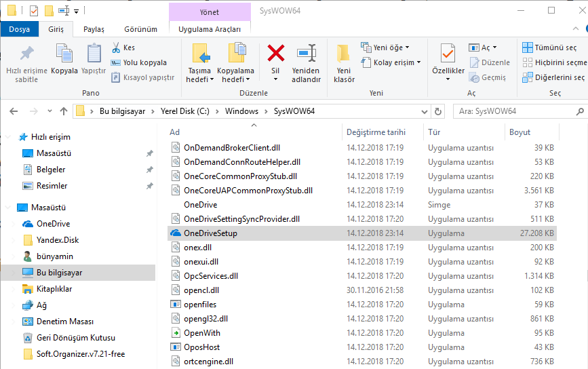Click Bu bilgisayar in address breadcrumb
588x369 pixels.
coord(122,111)
